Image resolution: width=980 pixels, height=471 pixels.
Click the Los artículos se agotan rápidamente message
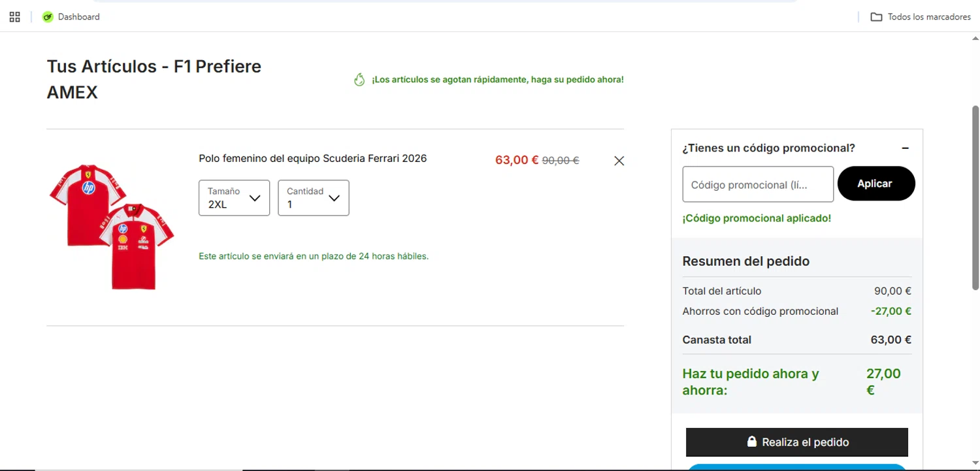point(498,80)
